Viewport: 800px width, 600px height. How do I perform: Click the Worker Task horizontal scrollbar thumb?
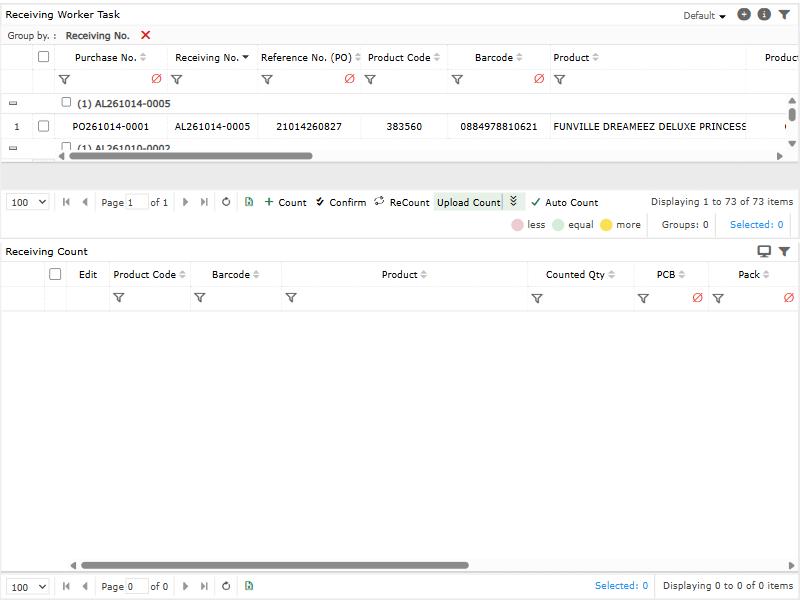click(191, 156)
